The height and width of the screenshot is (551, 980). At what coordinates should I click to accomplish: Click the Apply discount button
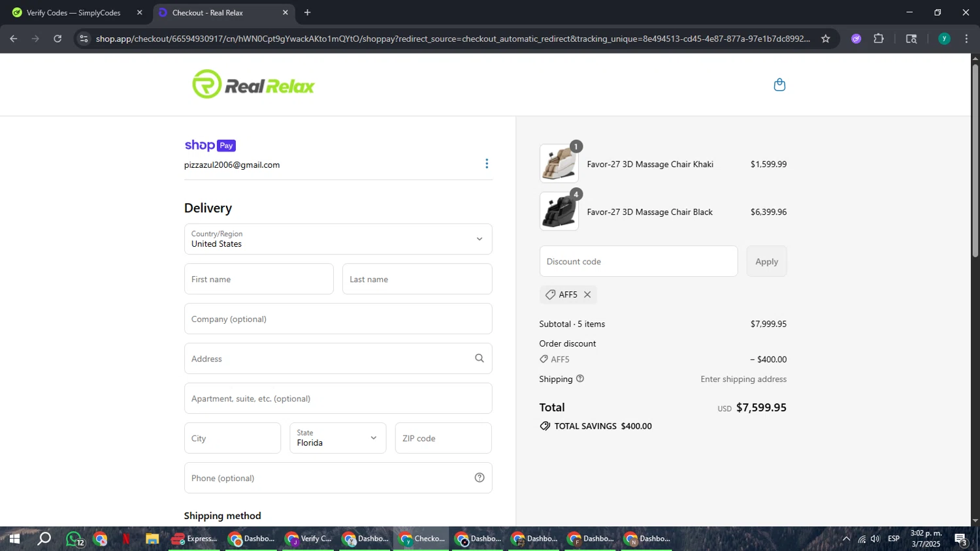pyautogui.click(x=767, y=261)
